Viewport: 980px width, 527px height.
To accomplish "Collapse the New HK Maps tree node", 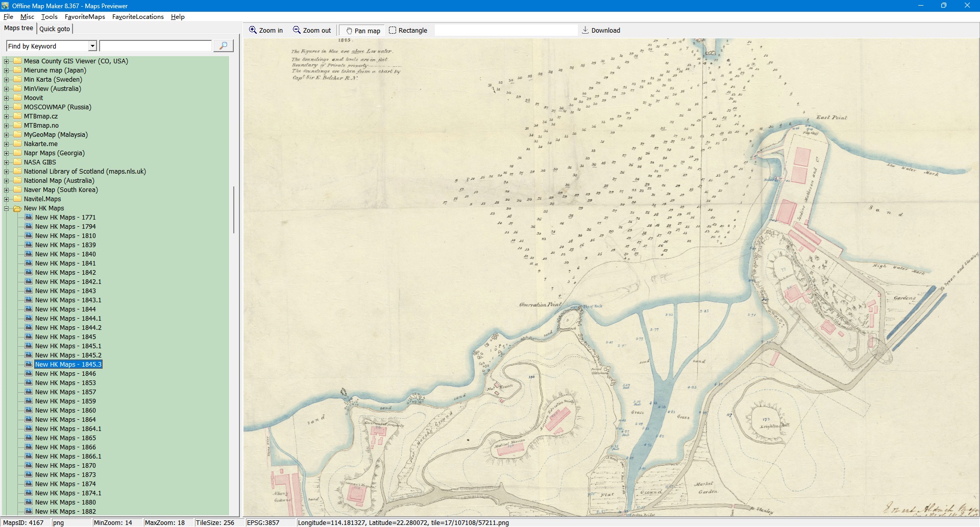I will click(x=7, y=208).
